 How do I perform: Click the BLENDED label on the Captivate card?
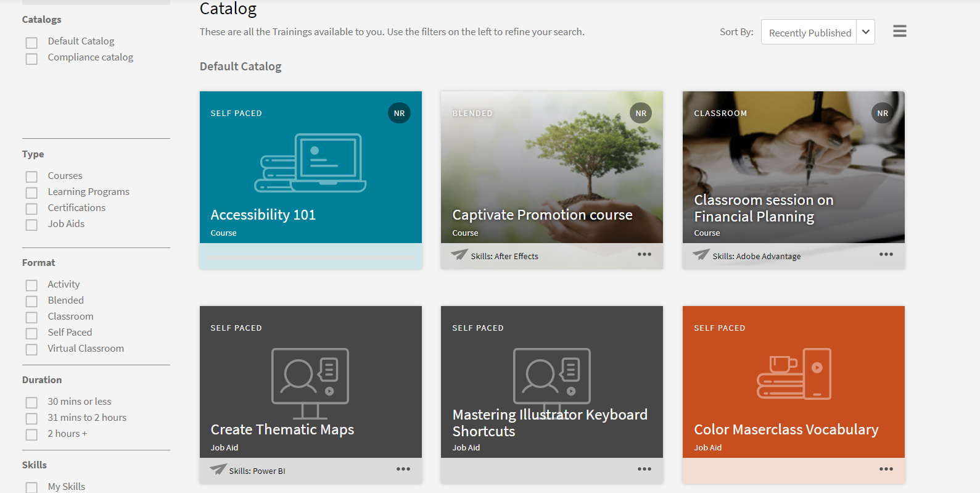[472, 114]
